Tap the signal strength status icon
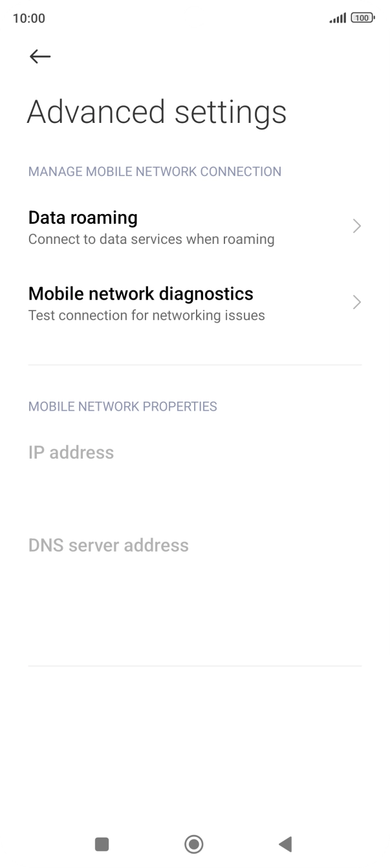Viewport: 390px width, 868px height. pos(337,18)
